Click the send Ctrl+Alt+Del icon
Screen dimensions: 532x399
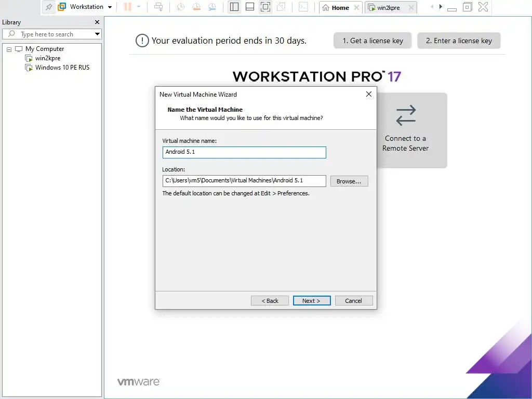tap(158, 7)
